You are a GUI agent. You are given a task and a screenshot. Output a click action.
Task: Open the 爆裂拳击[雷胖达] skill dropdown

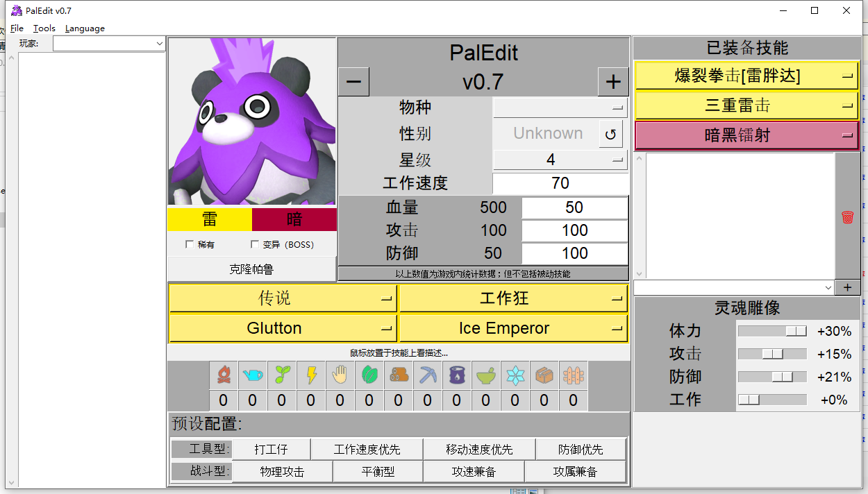[x=746, y=76]
